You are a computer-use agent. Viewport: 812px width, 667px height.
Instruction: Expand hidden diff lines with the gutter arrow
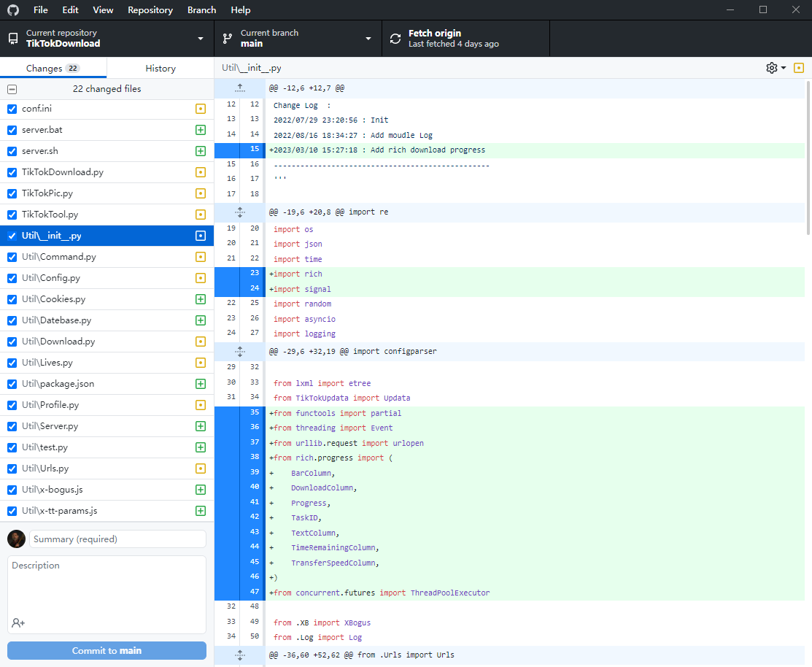click(239, 88)
